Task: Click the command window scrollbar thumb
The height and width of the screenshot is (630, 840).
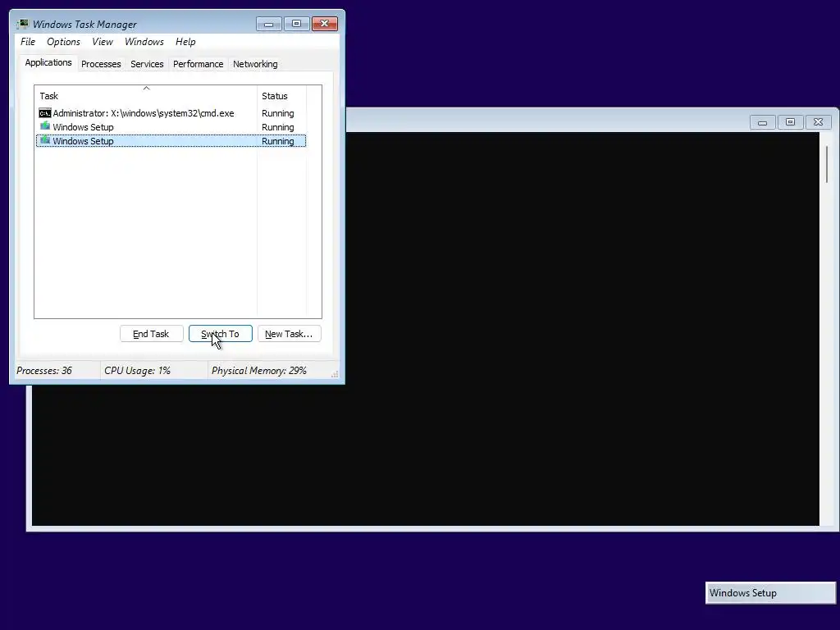Action: (x=828, y=164)
